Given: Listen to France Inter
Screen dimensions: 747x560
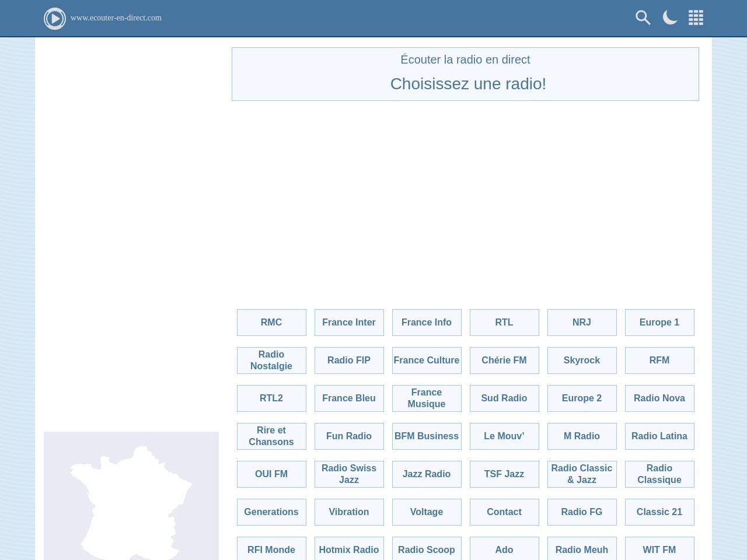Looking at the screenshot, I should point(349,323).
